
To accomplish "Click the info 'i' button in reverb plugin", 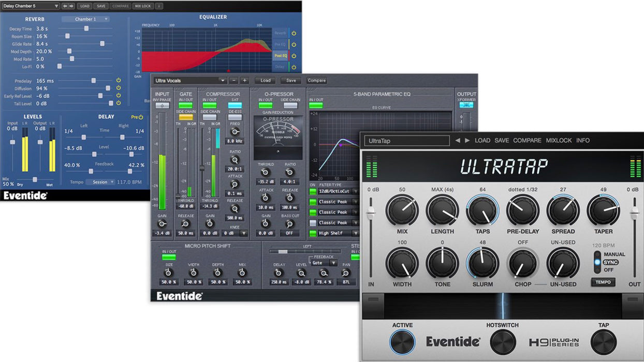I will 158,6.
